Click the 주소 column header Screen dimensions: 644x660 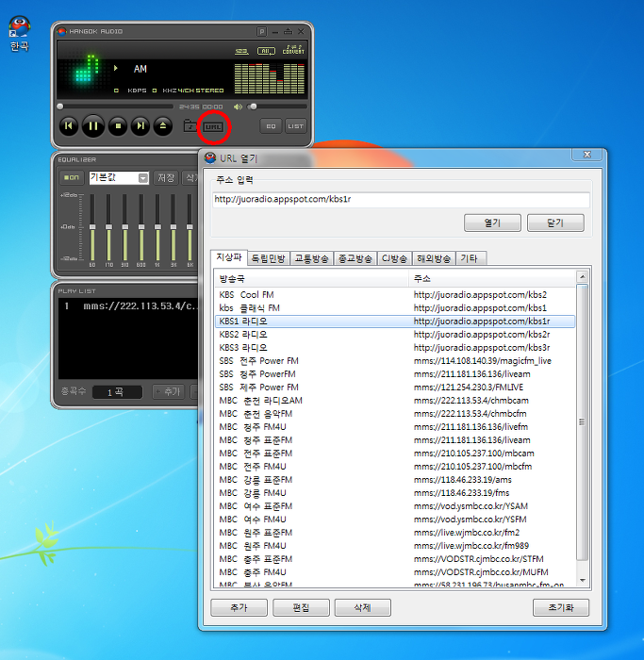pos(492,279)
